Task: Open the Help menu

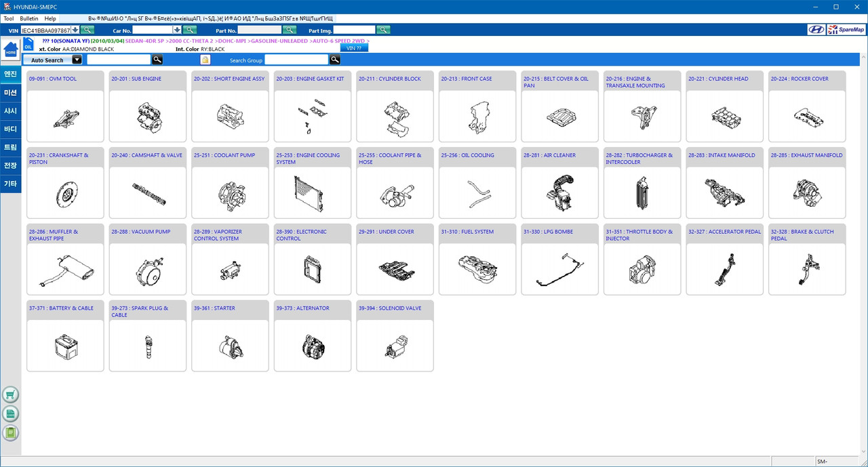Action: (x=50, y=18)
